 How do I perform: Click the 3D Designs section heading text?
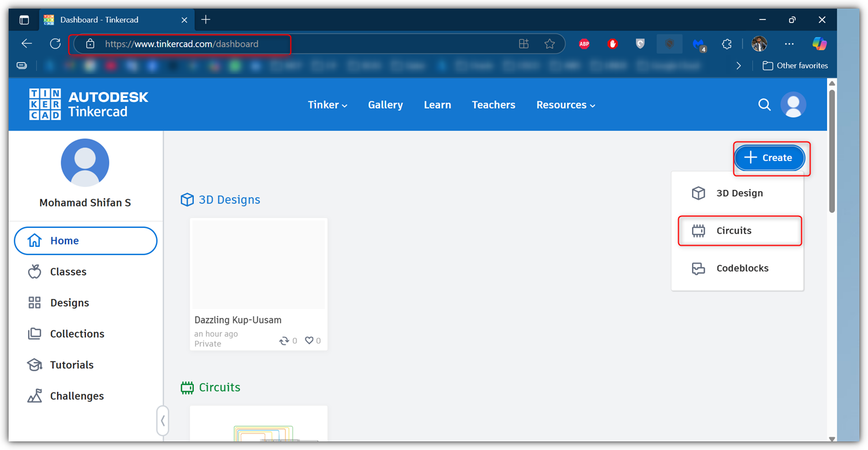(230, 200)
